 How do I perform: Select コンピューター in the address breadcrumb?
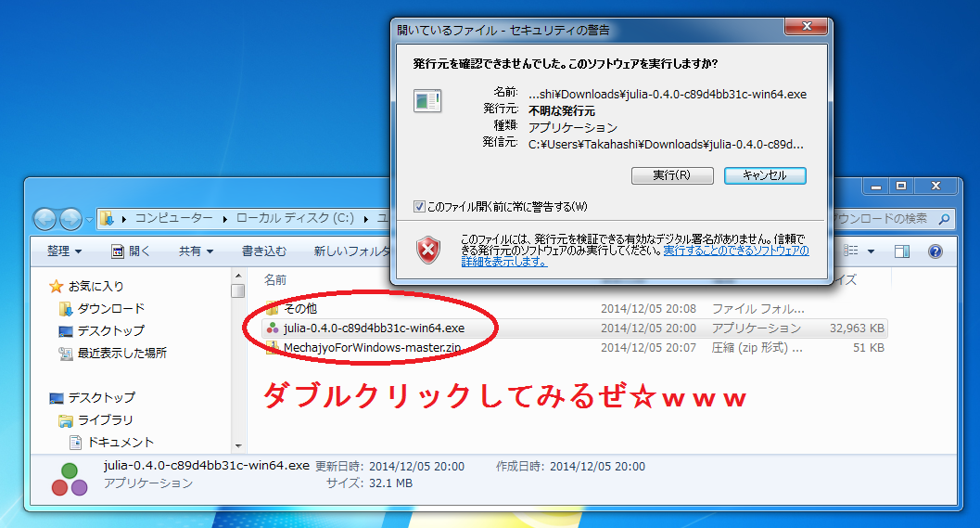tap(173, 218)
